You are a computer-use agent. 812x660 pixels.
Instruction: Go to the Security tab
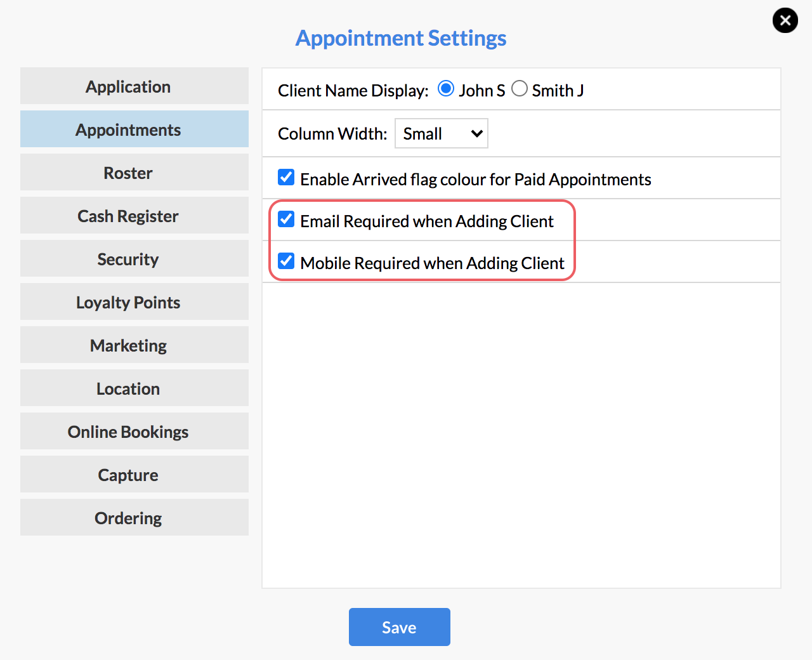(134, 258)
